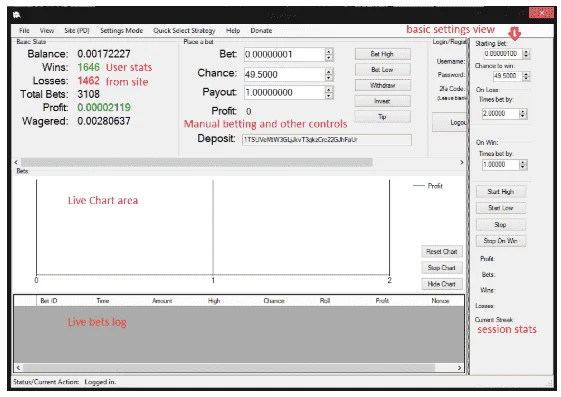Click the Bet High button
Screen dimensions: 561x397
pyautogui.click(x=382, y=54)
